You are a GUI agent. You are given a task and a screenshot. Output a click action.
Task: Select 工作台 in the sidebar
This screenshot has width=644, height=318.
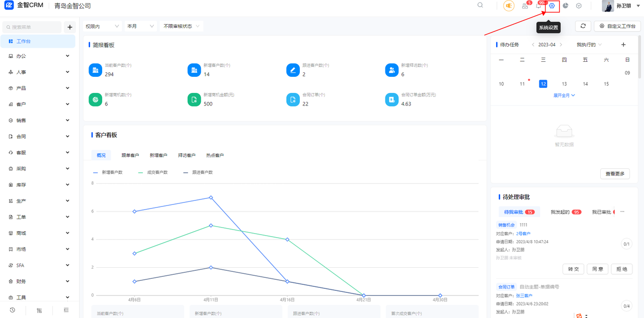coord(39,41)
